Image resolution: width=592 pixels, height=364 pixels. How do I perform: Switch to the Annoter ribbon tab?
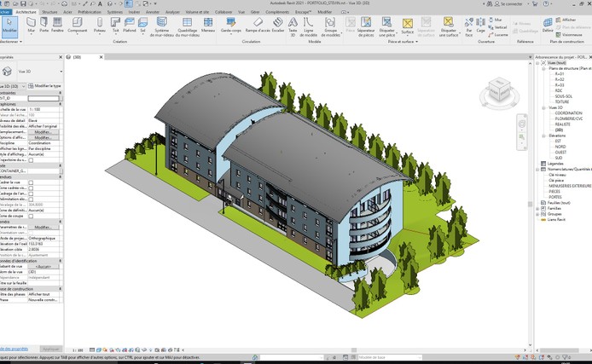tap(153, 13)
